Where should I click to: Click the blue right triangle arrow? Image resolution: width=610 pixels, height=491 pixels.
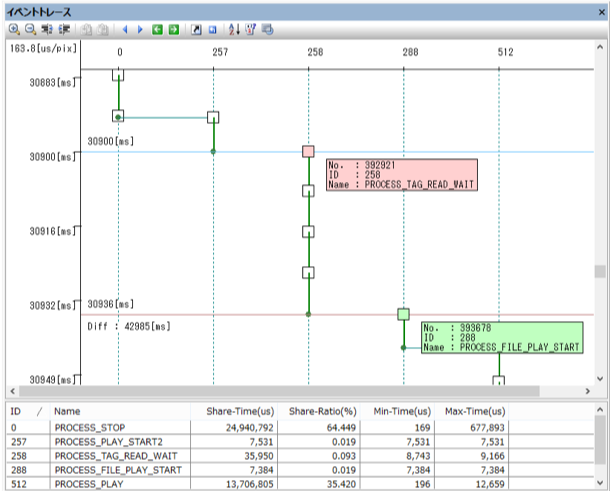pos(140,30)
